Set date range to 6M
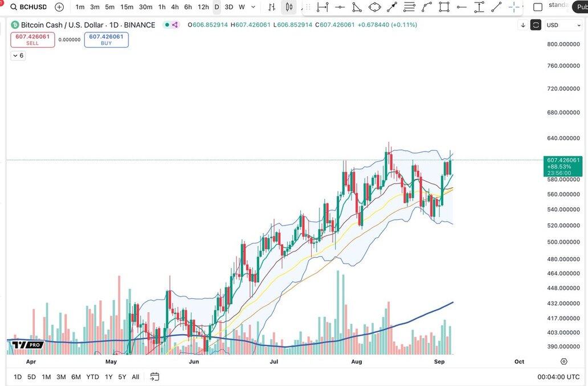Viewport: 588px width, 386px height. [76, 377]
